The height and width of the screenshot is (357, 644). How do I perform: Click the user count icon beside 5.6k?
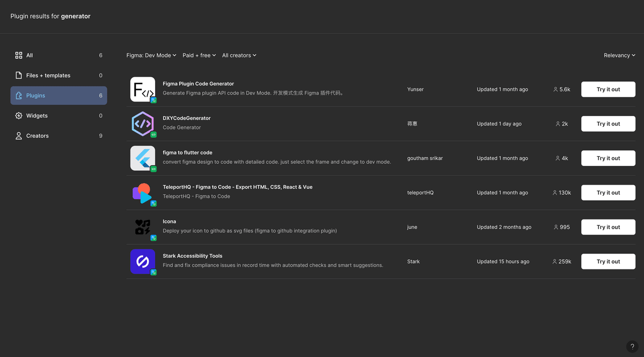click(555, 90)
